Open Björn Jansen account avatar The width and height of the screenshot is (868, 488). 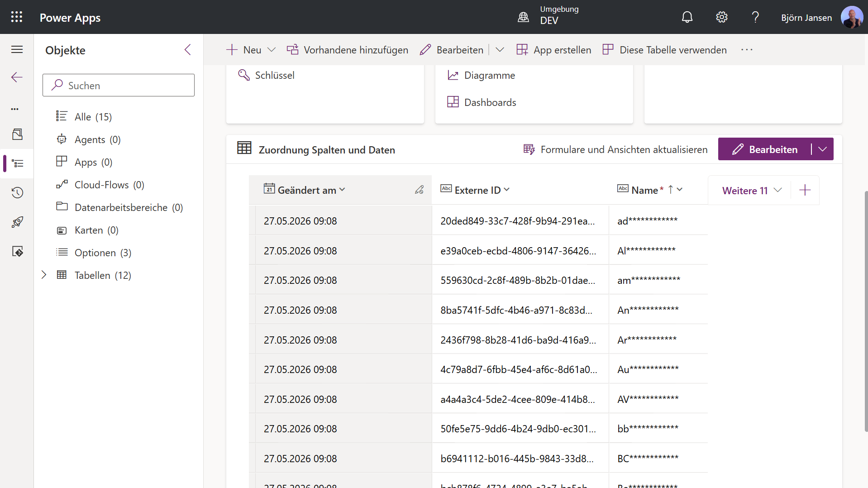[x=852, y=17]
